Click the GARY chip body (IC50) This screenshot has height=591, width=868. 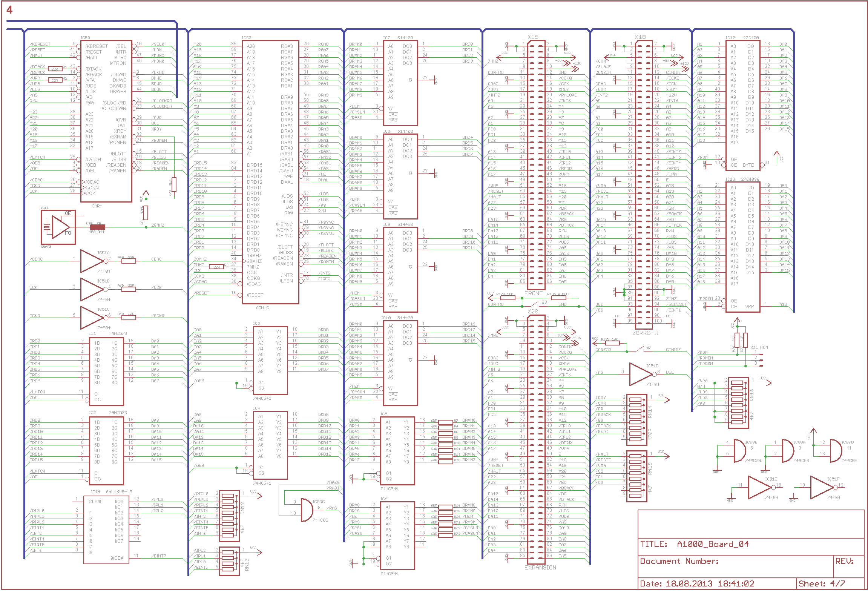106,121
